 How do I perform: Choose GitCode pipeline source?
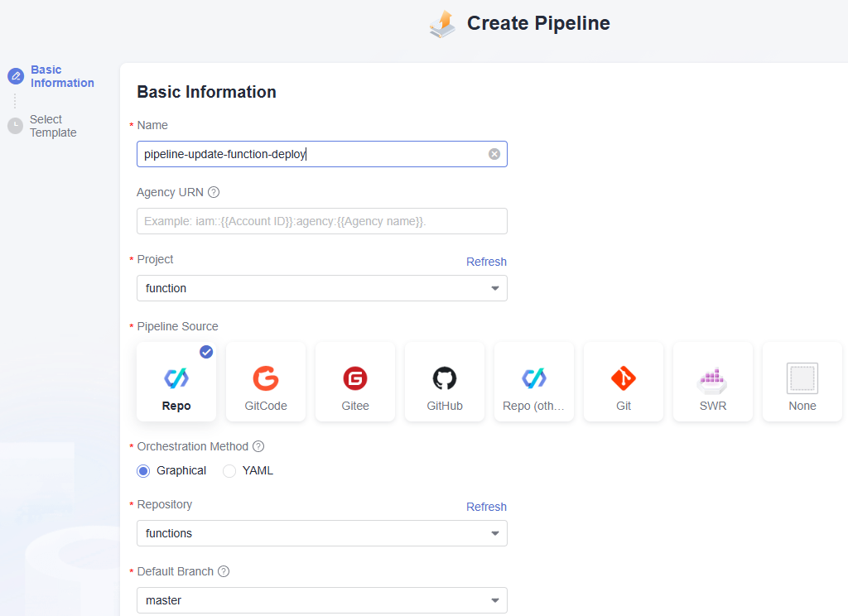click(x=266, y=383)
